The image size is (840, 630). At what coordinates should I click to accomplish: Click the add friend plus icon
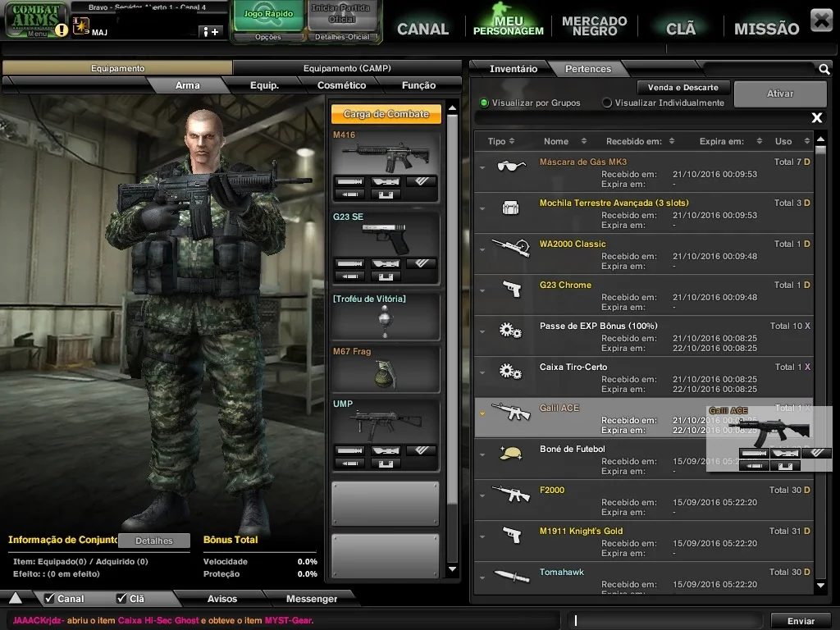coord(211,32)
